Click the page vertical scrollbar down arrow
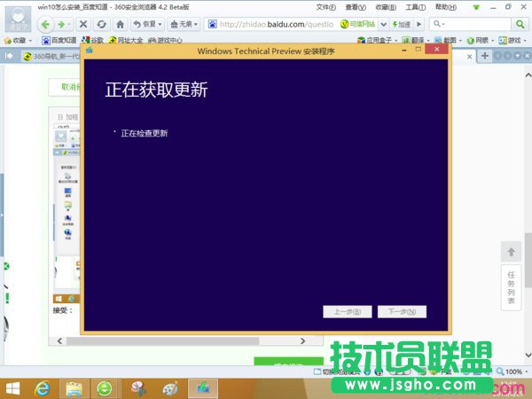 pos(528,355)
